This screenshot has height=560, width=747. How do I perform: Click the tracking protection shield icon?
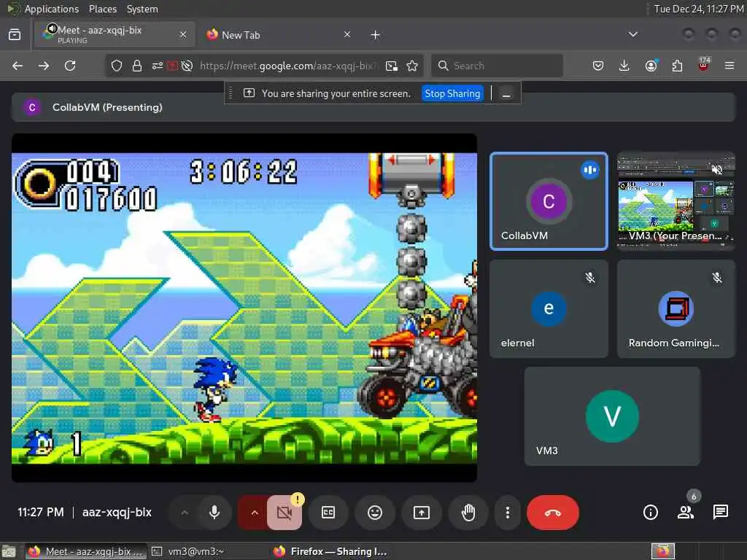coord(117,66)
